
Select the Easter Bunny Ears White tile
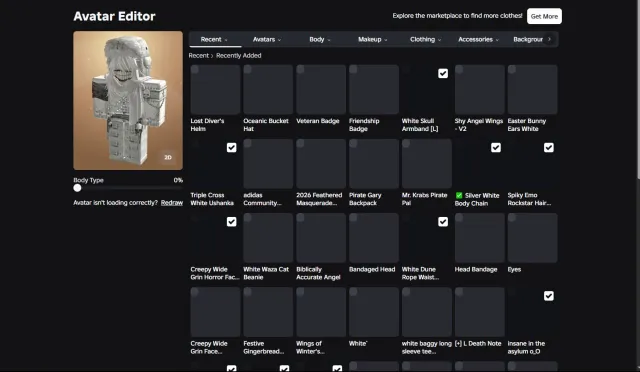[532, 89]
